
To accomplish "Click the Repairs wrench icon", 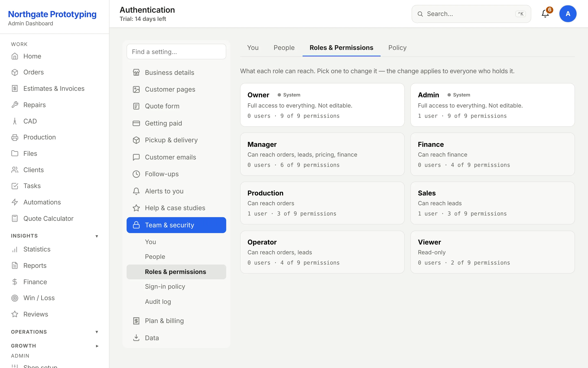I will tap(15, 105).
